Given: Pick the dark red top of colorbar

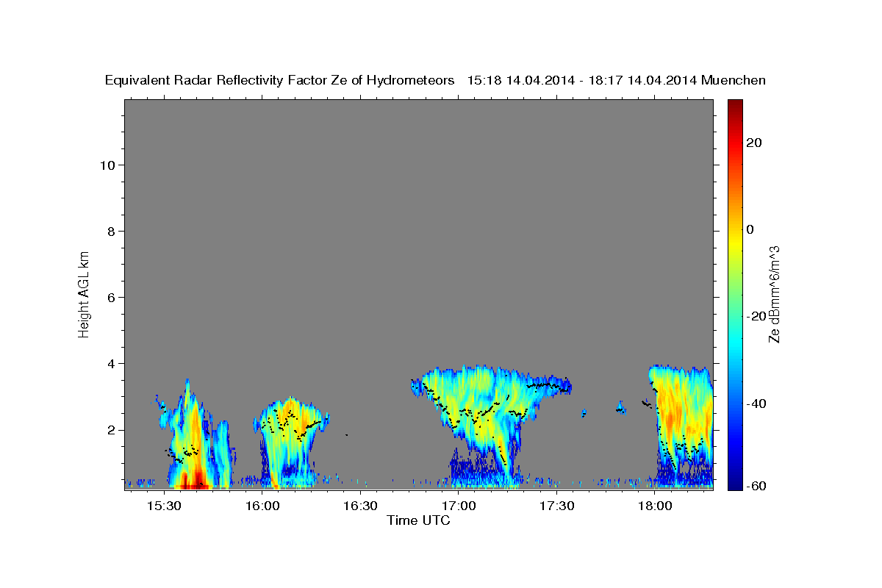Looking at the screenshot, I should (735, 105).
